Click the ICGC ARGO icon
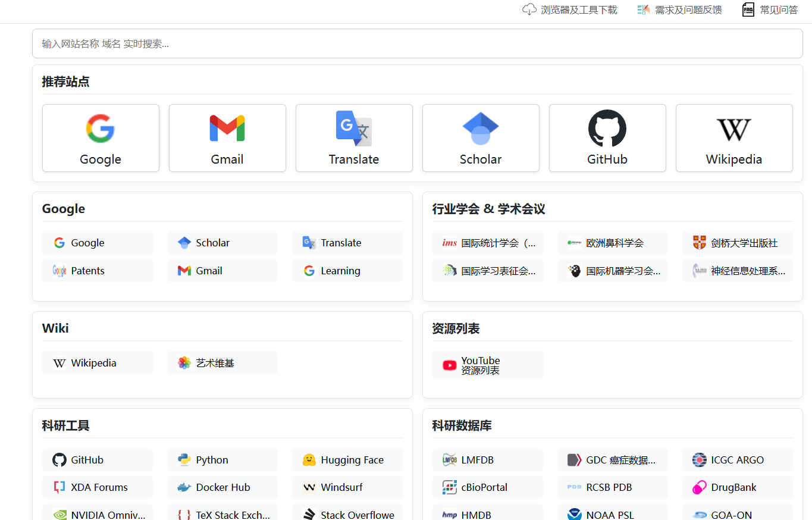Image resolution: width=812 pixels, height=520 pixels. click(700, 460)
